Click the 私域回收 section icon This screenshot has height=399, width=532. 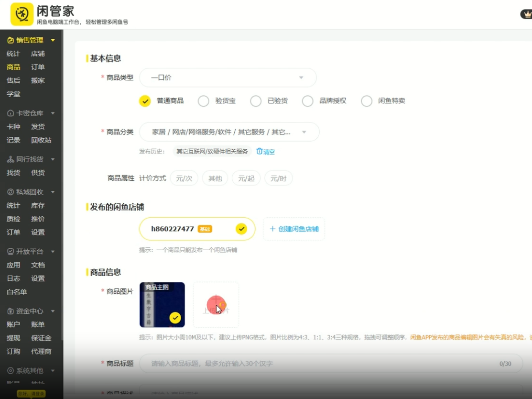point(11,192)
